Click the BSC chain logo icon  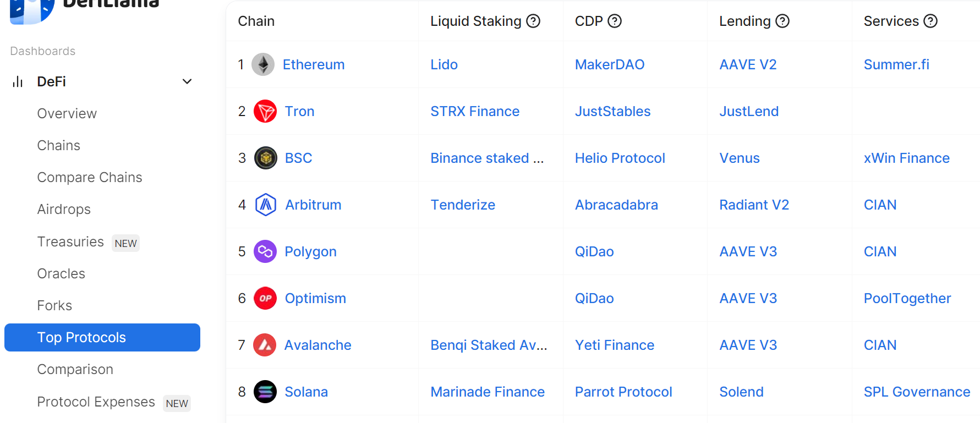click(x=266, y=158)
